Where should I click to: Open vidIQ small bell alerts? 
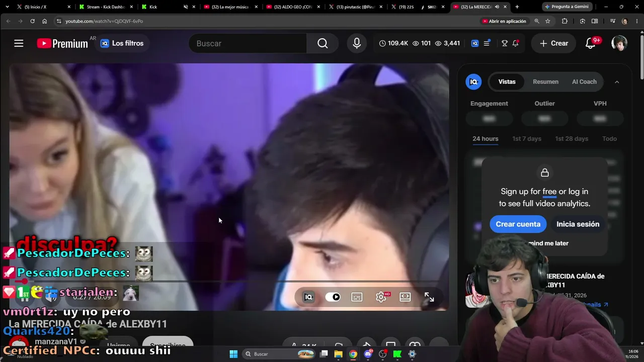click(x=515, y=43)
